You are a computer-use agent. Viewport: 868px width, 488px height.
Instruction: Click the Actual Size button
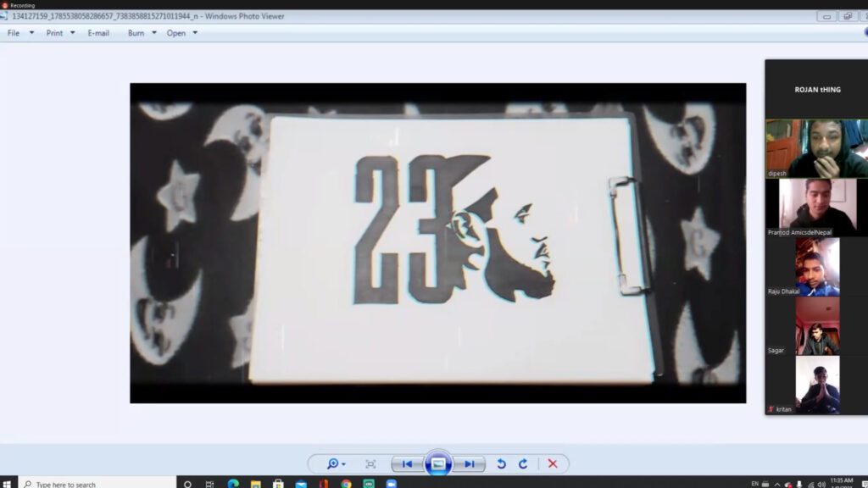click(x=370, y=463)
